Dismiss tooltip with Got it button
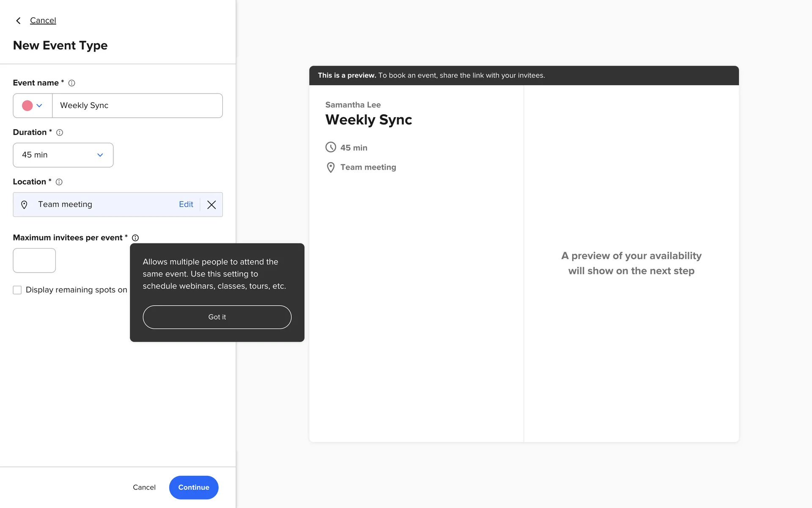Screen dimensions: 812x508 217,317
